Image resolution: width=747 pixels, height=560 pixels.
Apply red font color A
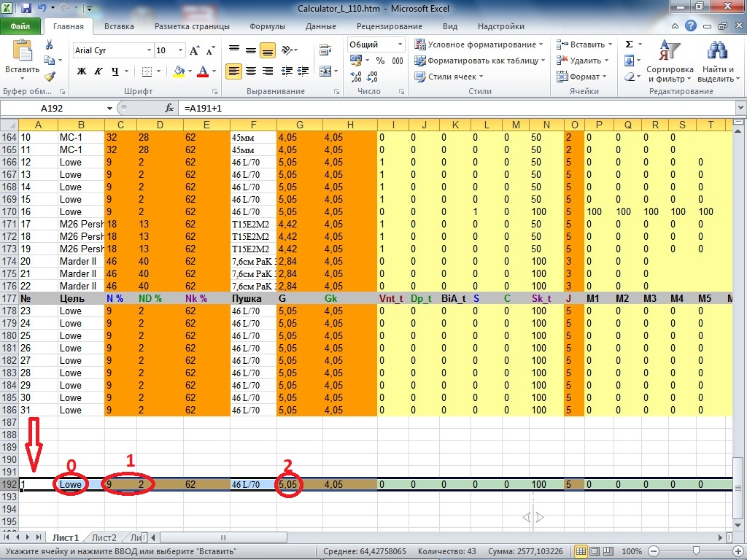click(203, 71)
